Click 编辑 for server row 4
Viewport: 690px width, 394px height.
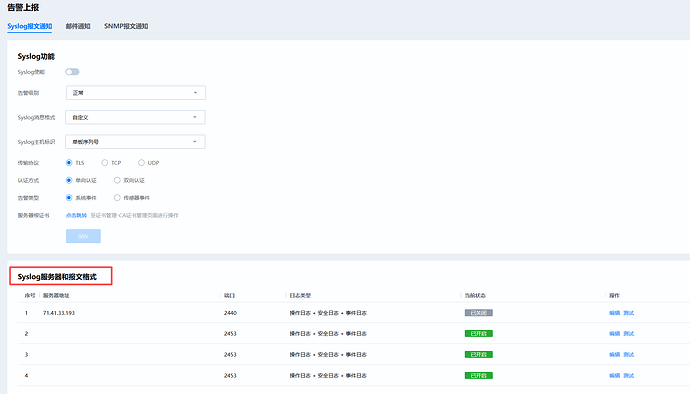614,376
